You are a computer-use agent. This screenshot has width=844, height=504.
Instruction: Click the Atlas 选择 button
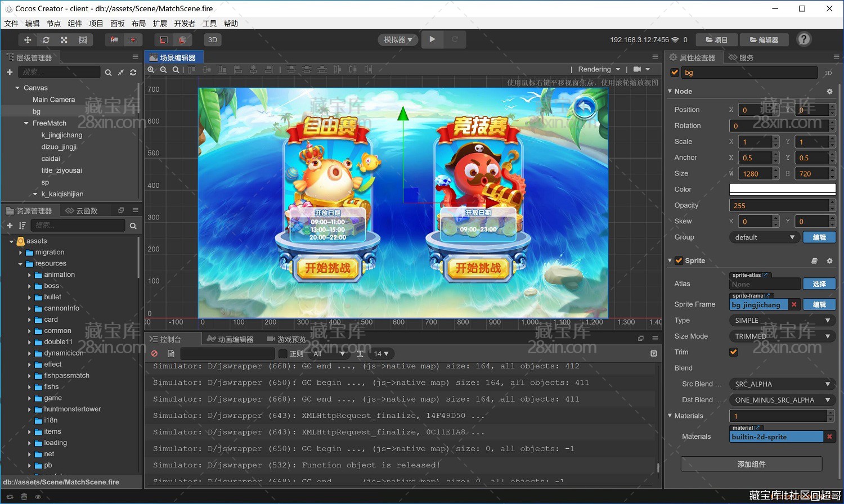click(819, 284)
